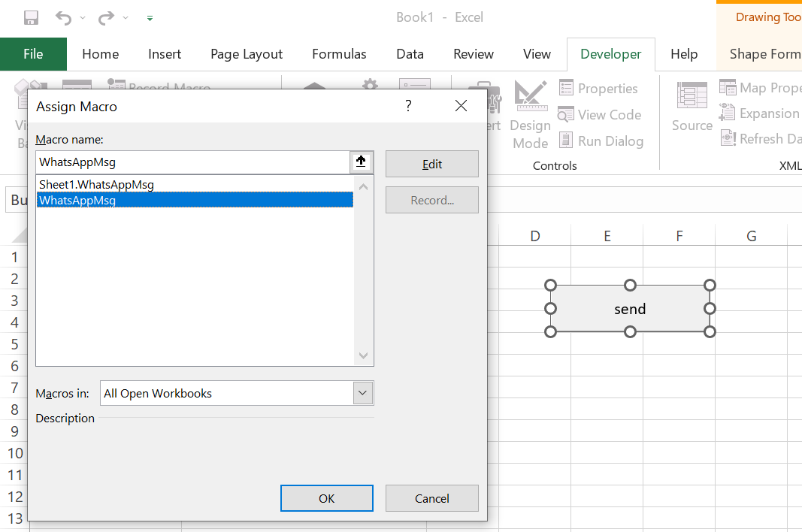802x532 pixels.
Task: Click the Run Dialog icon
Action: click(x=566, y=141)
